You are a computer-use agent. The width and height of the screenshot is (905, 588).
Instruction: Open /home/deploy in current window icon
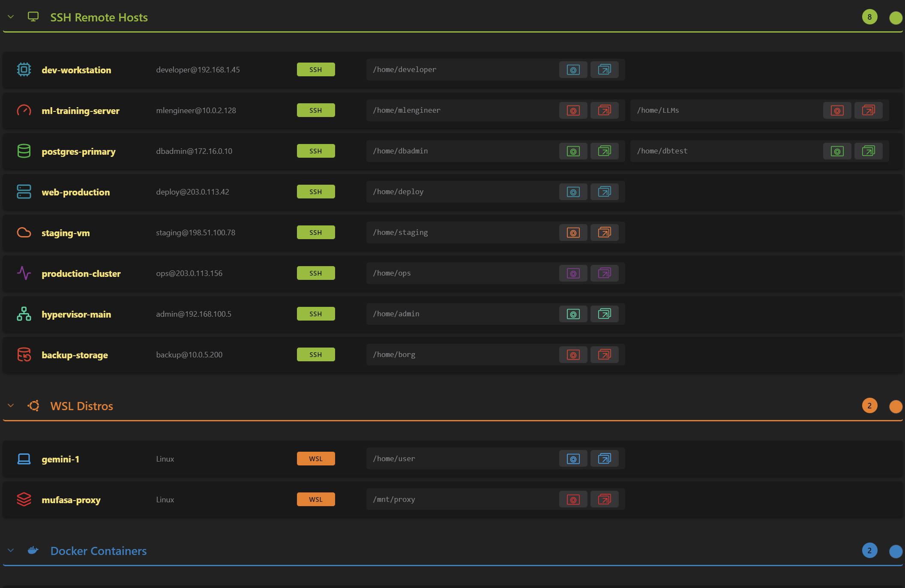tap(573, 192)
